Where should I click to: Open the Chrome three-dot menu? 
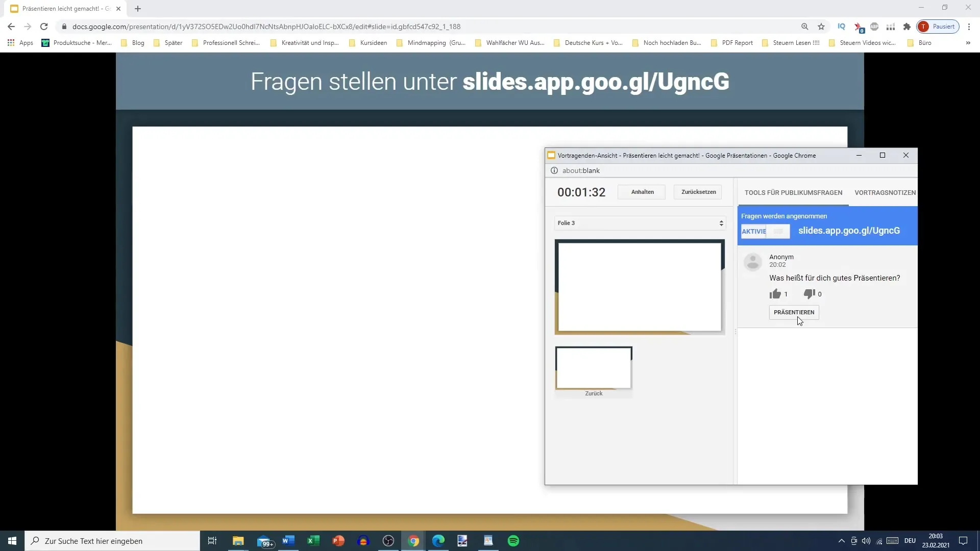(969, 27)
